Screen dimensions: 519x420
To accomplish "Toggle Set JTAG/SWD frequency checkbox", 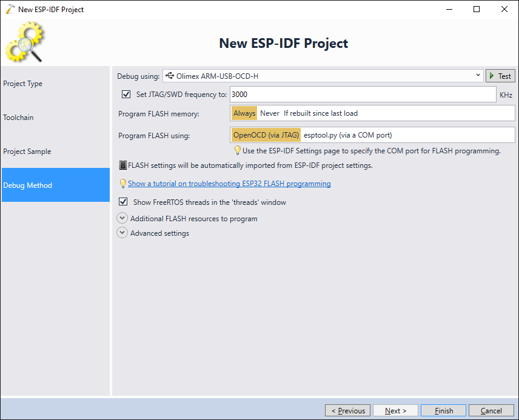I will (x=126, y=95).
